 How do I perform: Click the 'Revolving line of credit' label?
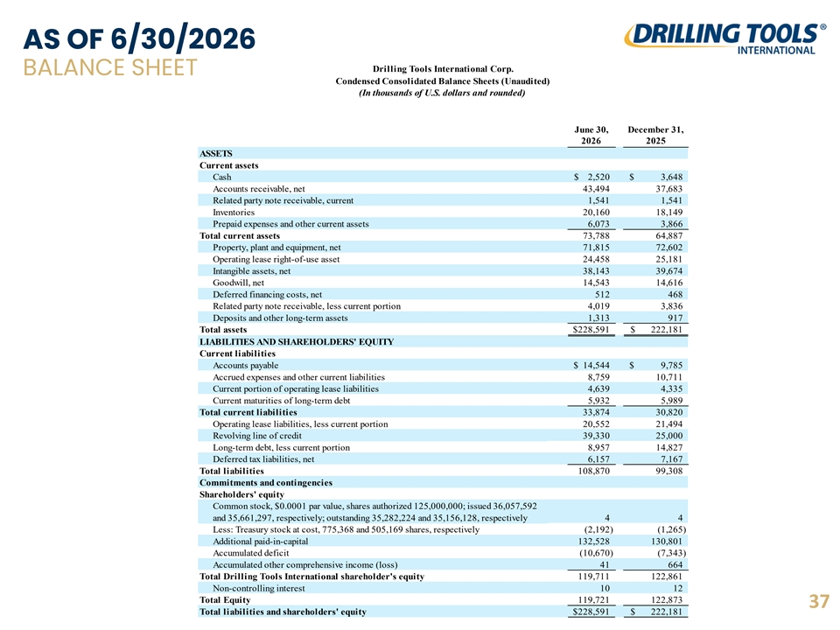257,437
